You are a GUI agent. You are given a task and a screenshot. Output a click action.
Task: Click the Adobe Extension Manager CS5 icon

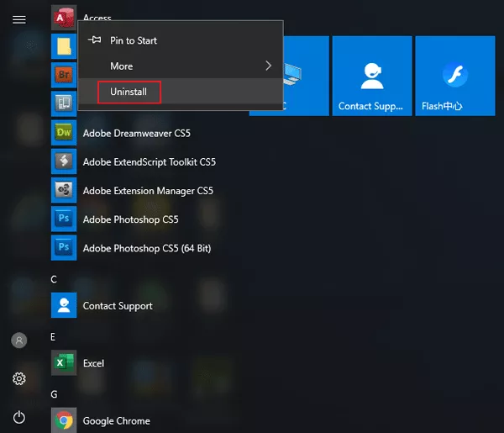coord(64,190)
